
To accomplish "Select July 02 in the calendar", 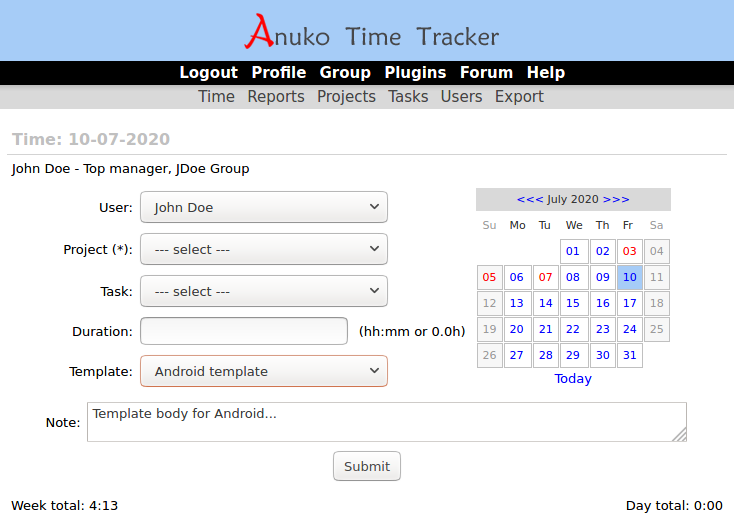I will pos(602,251).
